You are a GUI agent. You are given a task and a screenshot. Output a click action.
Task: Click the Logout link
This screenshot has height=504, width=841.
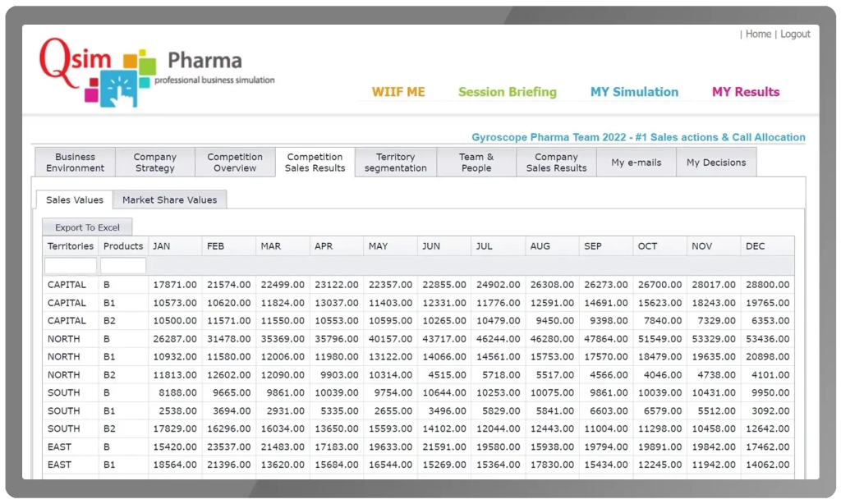pos(795,34)
